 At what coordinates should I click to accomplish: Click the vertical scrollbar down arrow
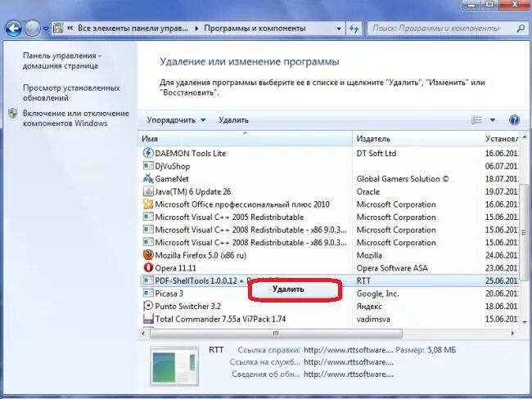525,322
